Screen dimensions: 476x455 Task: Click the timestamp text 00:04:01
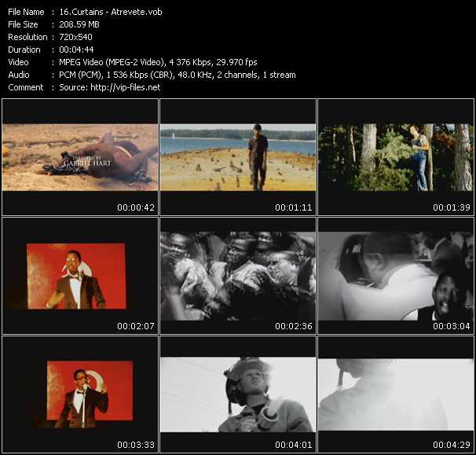click(294, 445)
